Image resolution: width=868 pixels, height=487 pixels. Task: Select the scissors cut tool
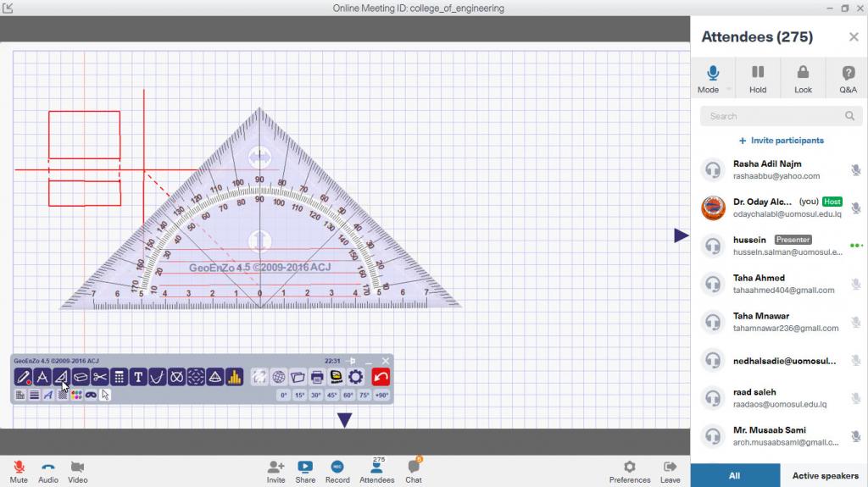tap(100, 377)
